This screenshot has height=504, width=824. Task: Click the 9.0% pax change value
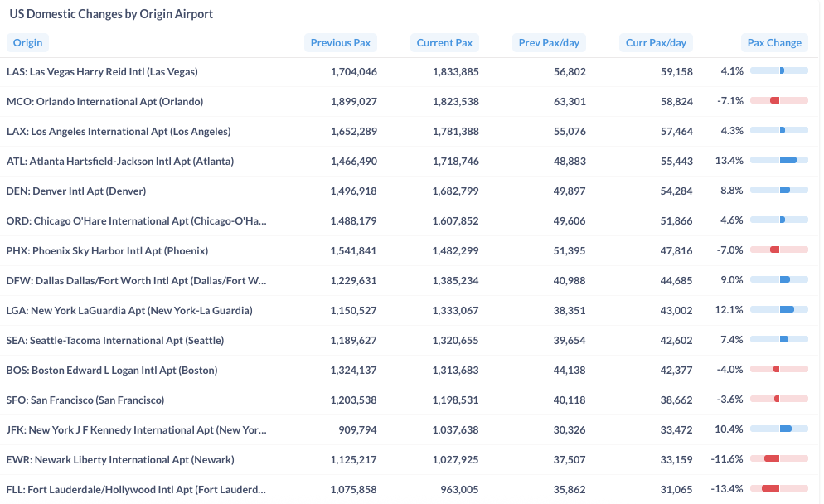(x=731, y=281)
